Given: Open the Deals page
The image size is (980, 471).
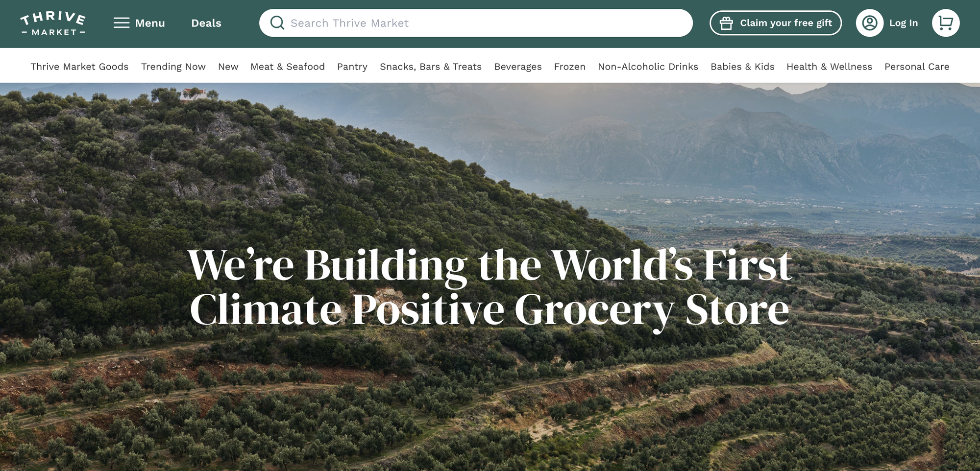Looking at the screenshot, I should (206, 23).
